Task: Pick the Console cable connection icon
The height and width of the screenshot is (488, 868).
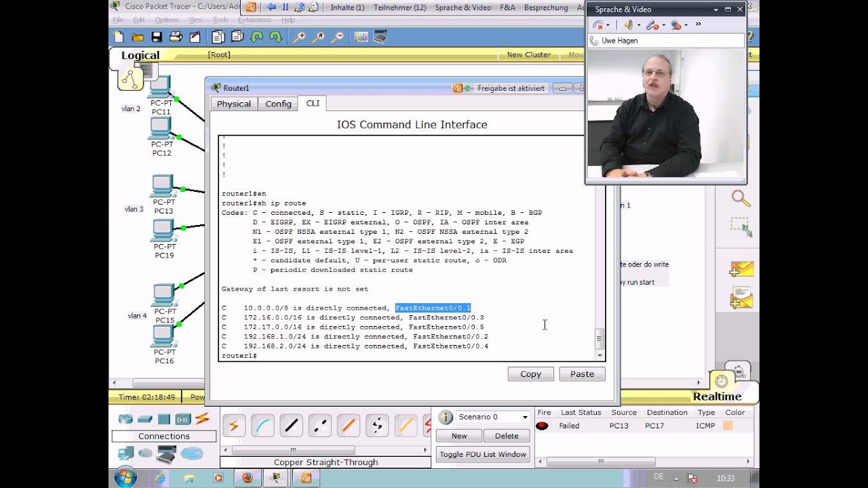Action: coord(262,426)
